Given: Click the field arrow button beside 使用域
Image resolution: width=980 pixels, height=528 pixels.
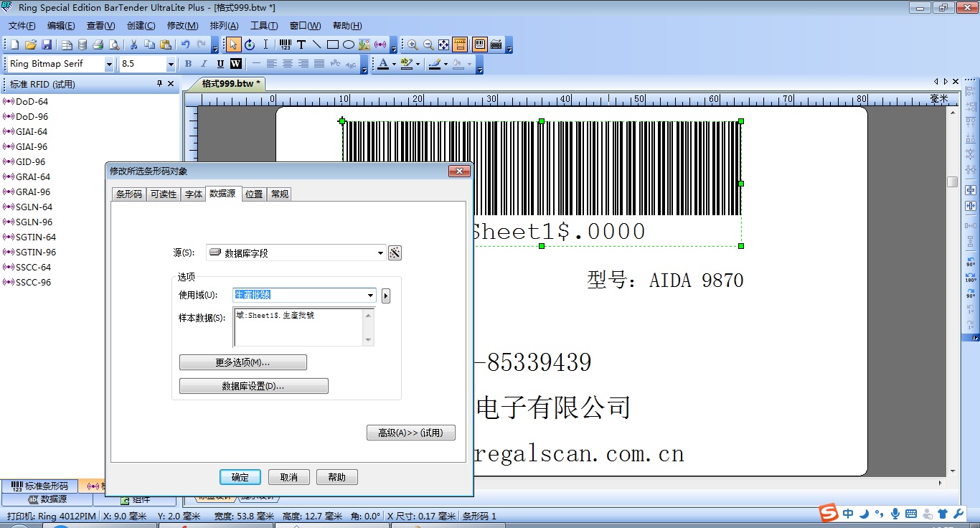Looking at the screenshot, I should (x=386, y=296).
